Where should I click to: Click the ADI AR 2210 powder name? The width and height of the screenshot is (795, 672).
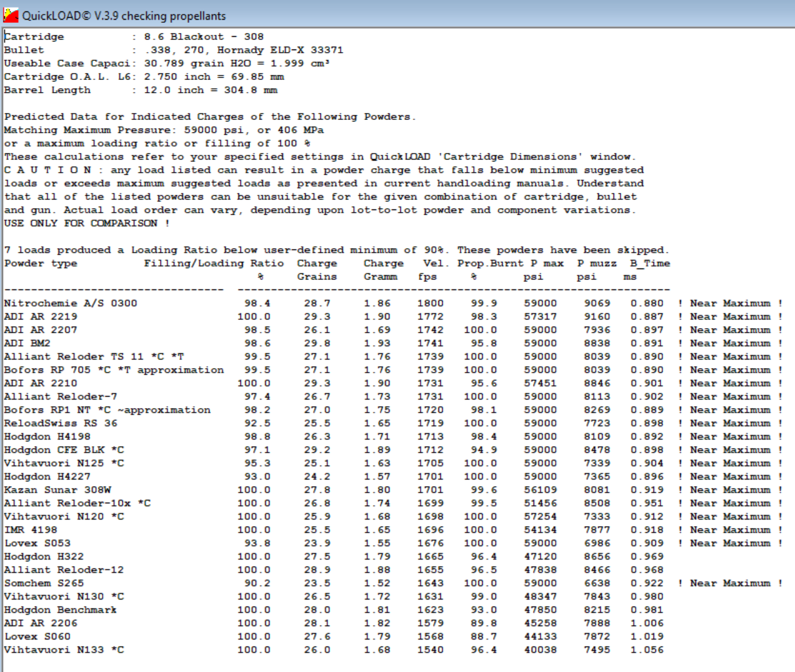(41, 383)
